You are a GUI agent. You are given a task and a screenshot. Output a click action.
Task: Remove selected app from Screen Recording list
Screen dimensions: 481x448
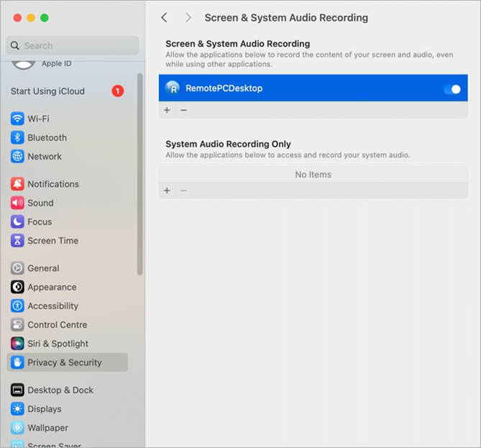tap(183, 110)
